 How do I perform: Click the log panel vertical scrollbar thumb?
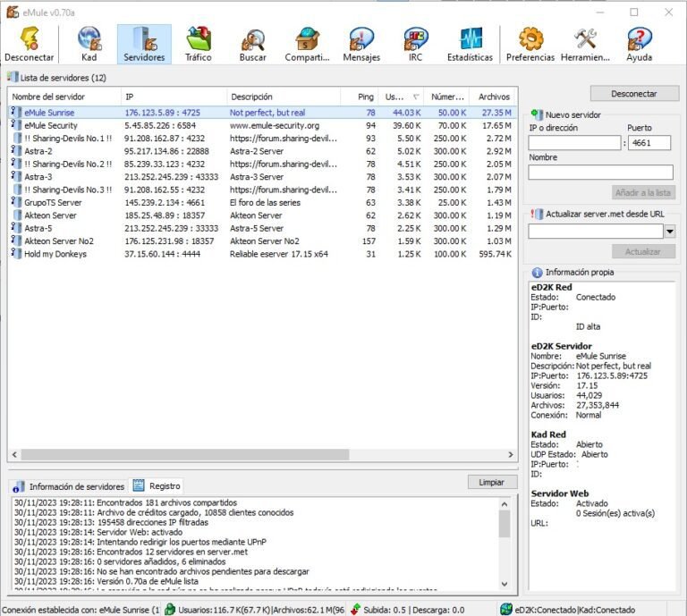pos(505,524)
